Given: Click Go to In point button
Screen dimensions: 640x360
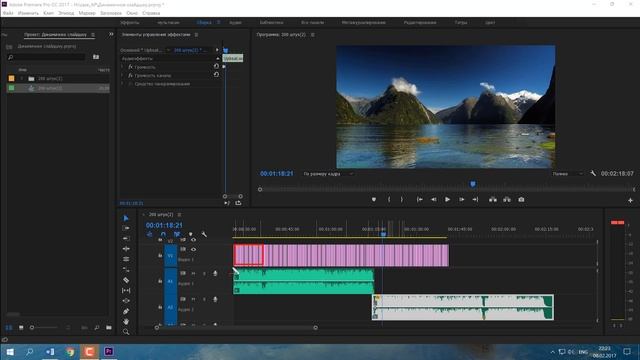Looking at the screenshot, I should (x=419, y=200).
